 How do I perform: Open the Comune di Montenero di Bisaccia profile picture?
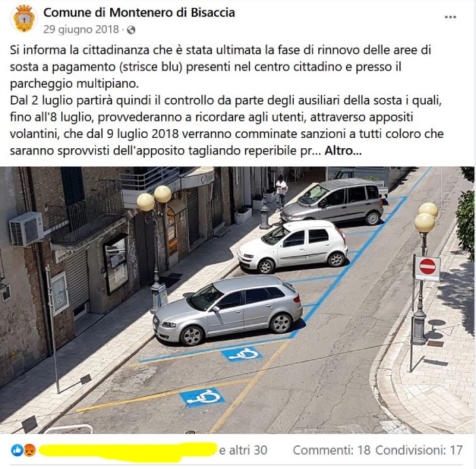[24, 18]
